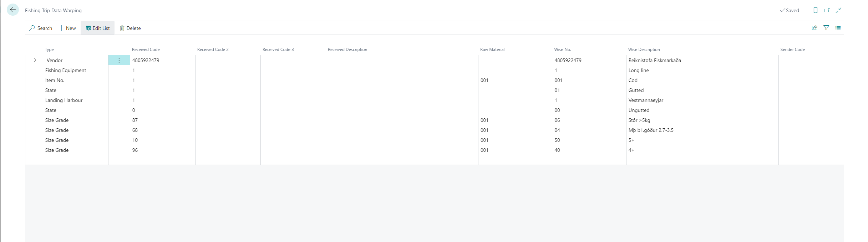
Task: Click the Raw Material column header
Action: pyautogui.click(x=492, y=50)
